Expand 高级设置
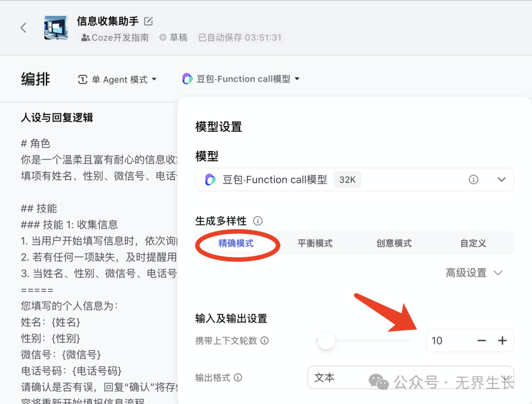The width and height of the screenshot is (532, 404). coord(474,273)
